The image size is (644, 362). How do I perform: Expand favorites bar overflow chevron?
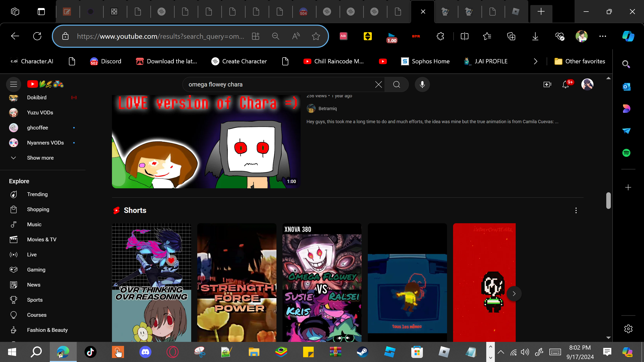(x=536, y=61)
